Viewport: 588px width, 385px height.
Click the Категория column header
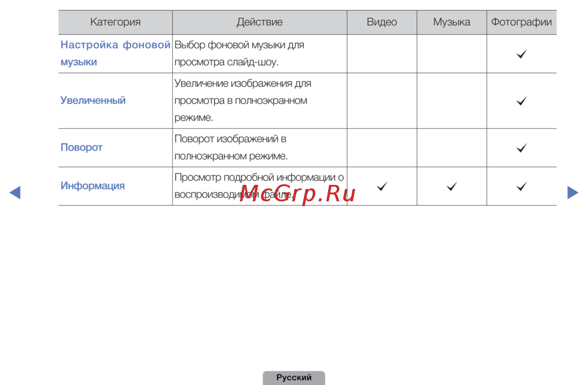coord(115,22)
